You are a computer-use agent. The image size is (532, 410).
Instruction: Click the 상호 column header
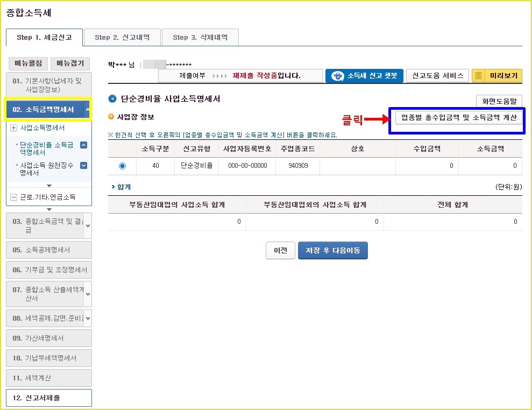358,149
